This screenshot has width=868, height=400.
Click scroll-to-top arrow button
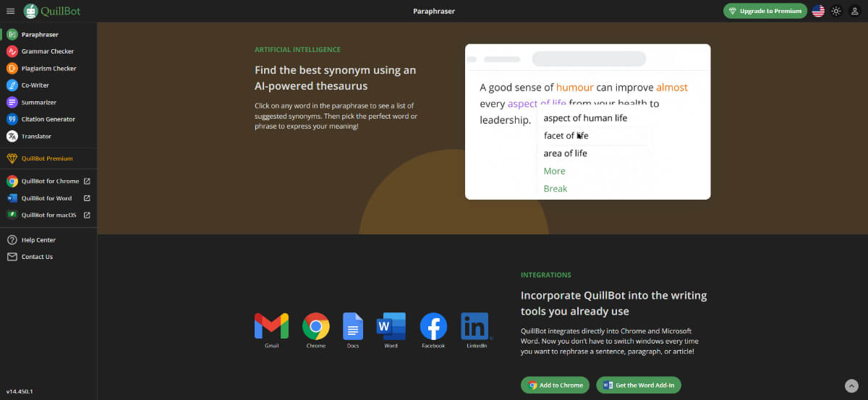click(851, 386)
